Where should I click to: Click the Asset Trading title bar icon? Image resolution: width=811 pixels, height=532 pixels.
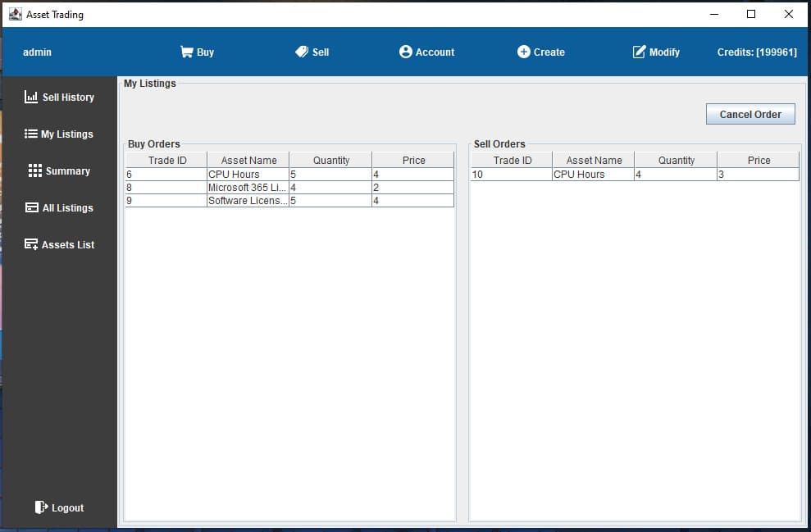click(x=15, y=14)
